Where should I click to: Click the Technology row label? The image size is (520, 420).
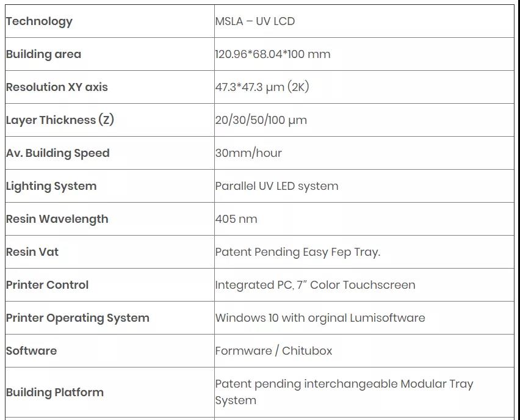(x=39, y=21)
